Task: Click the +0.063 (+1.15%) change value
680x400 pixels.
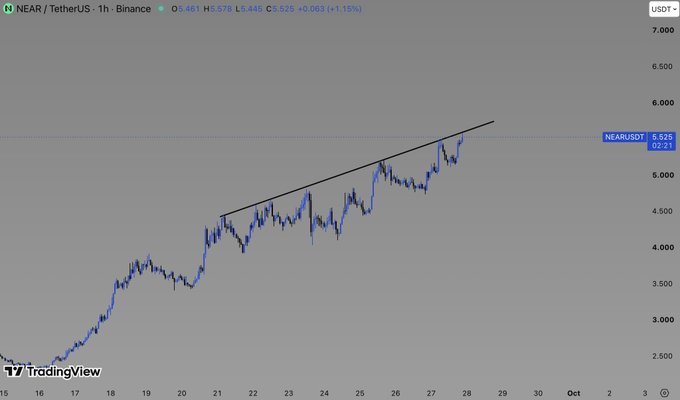Action: [x=330, y=9]
